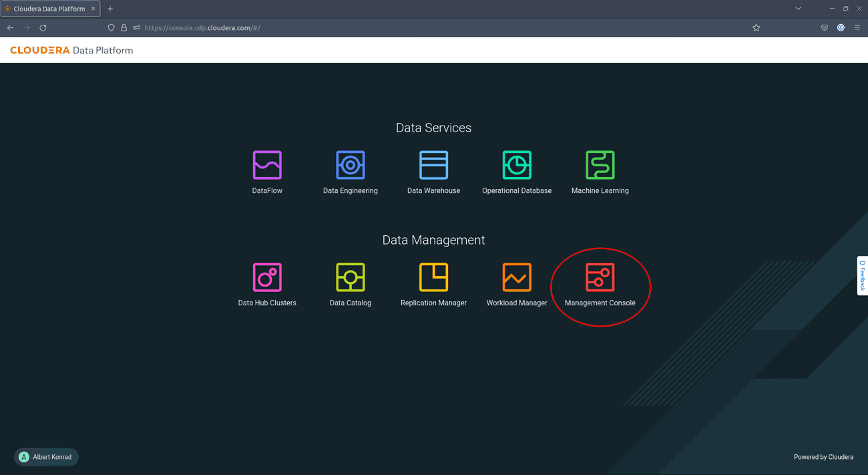Launch the Machine Learning icon
868x475 pixels.
pyautogui.click(x=600, y=165)
